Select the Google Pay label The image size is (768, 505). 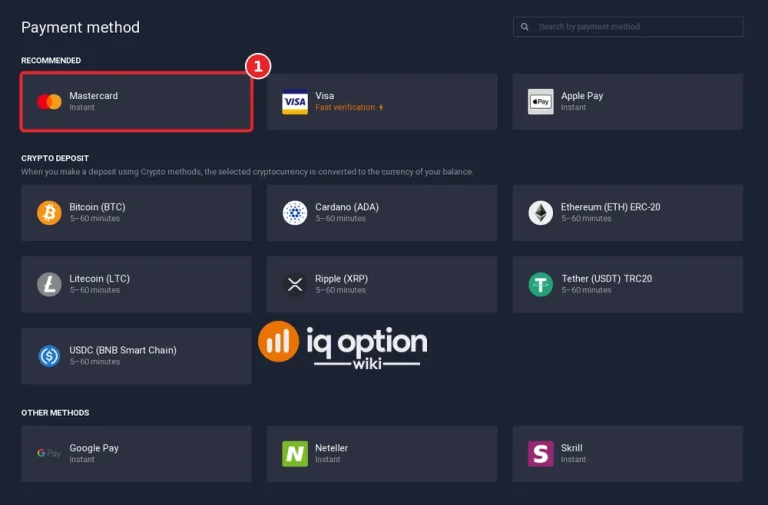pyautogui.click(x=94, y=448)
